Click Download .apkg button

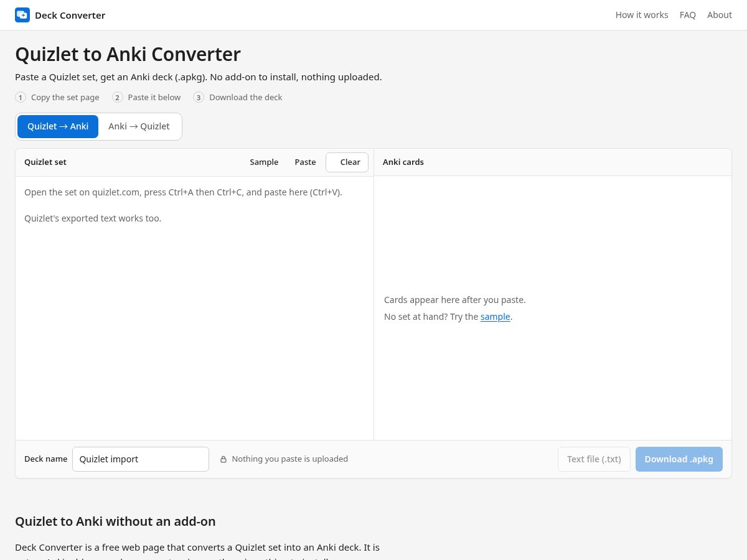pyautogui.click(x=679, y=459)
